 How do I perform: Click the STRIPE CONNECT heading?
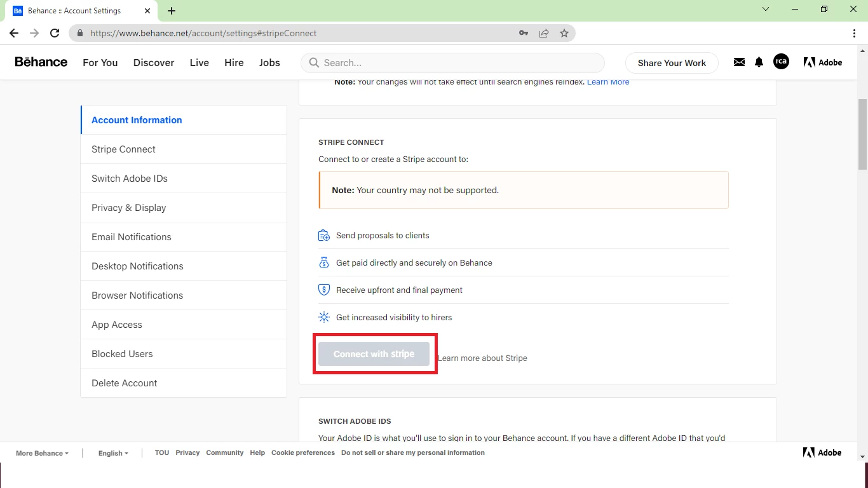(351, 142)
